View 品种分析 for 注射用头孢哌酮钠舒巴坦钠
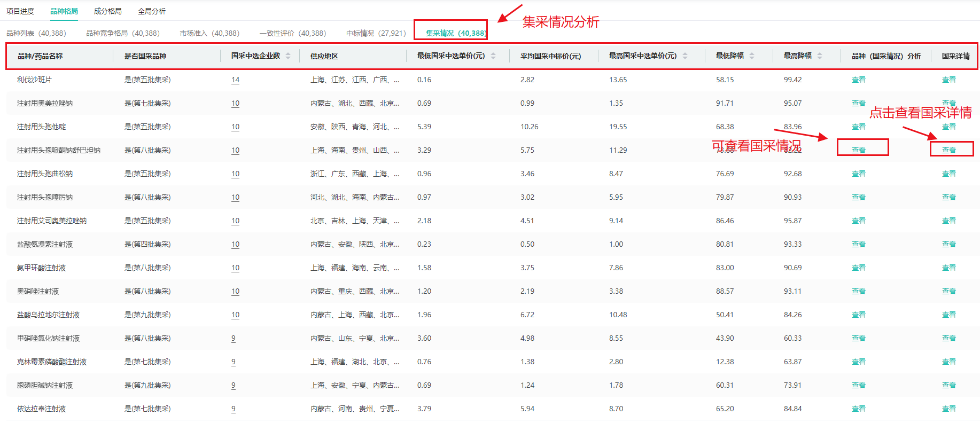 (x=858, y=150)
